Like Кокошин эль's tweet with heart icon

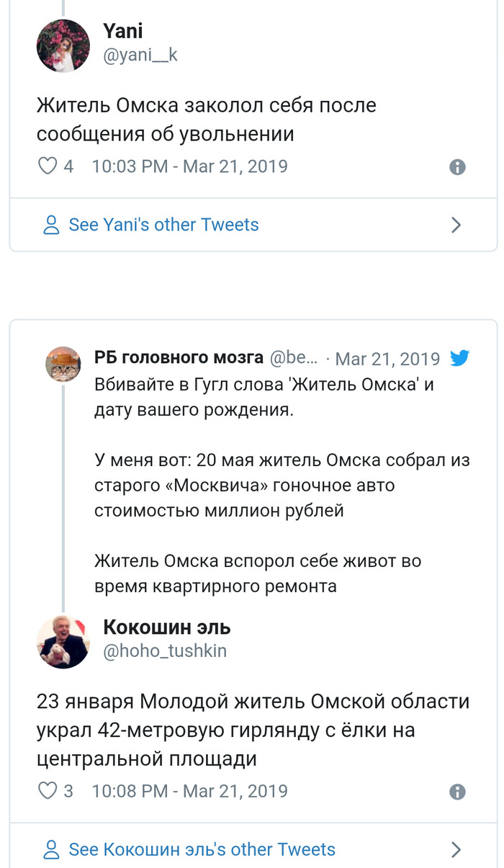point(48,791)
